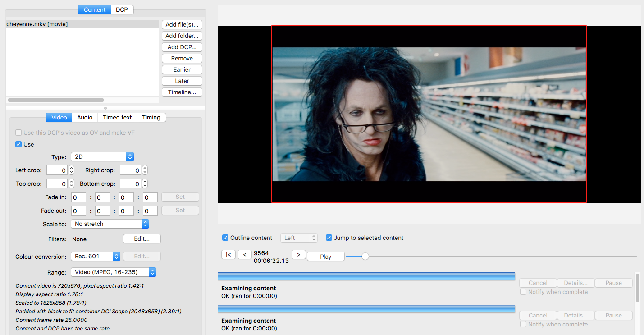Click the Right crop stepper arrows

tap(145, 170)
